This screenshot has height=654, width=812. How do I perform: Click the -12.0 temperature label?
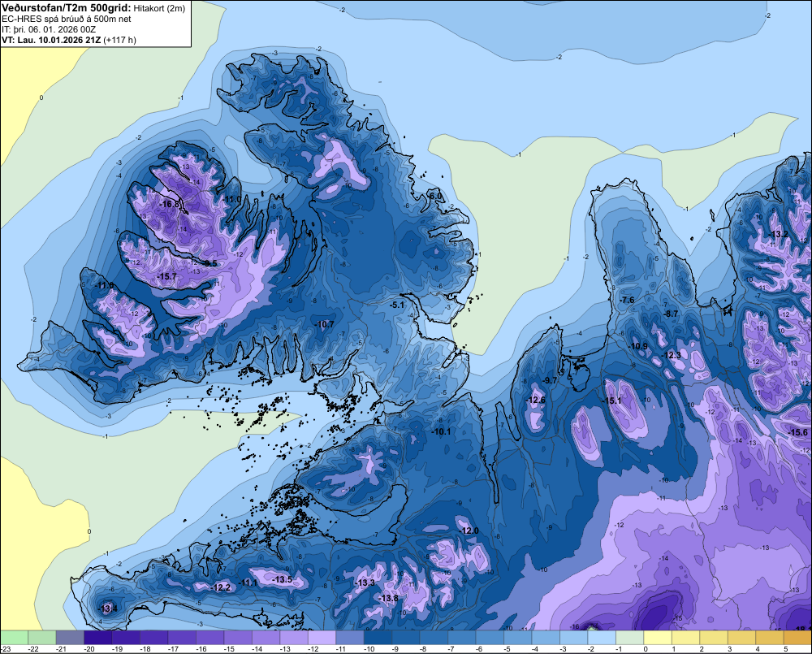point(469,531)
